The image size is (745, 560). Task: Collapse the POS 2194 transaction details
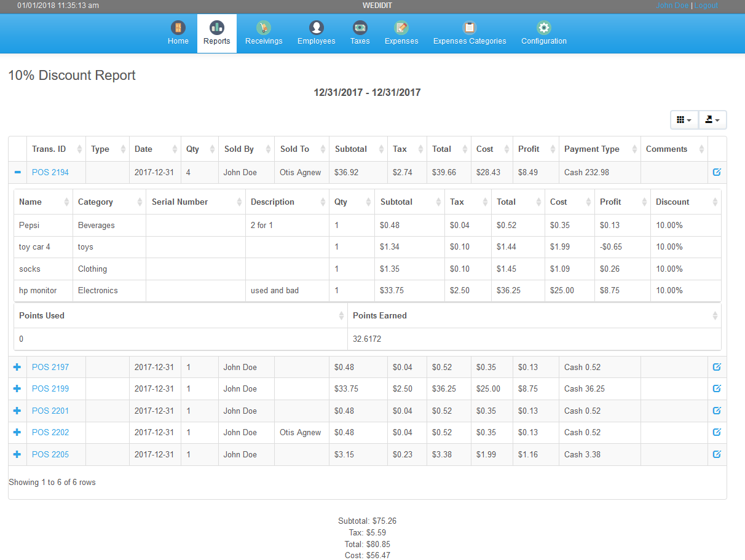[x=17, y=172]
